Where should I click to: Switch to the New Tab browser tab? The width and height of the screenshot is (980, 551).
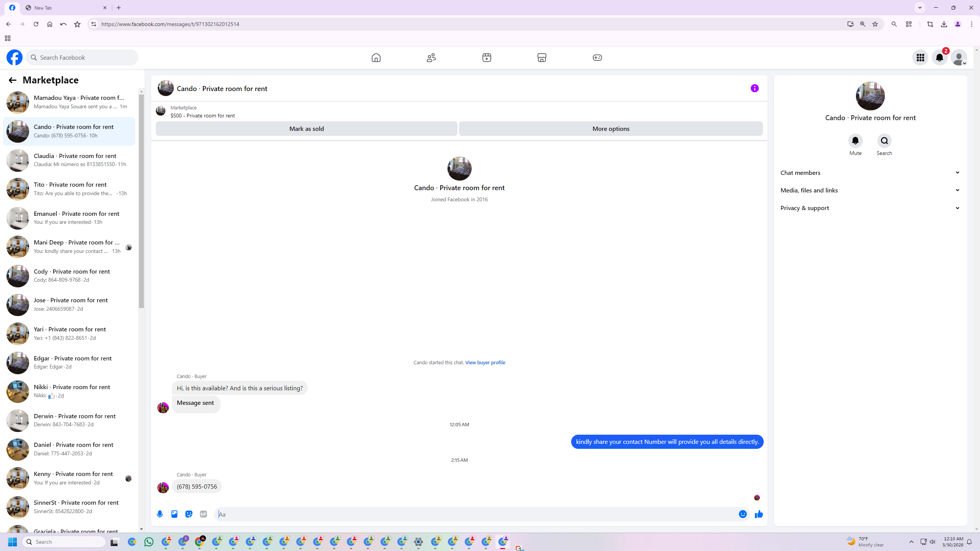tap(67, 8)
